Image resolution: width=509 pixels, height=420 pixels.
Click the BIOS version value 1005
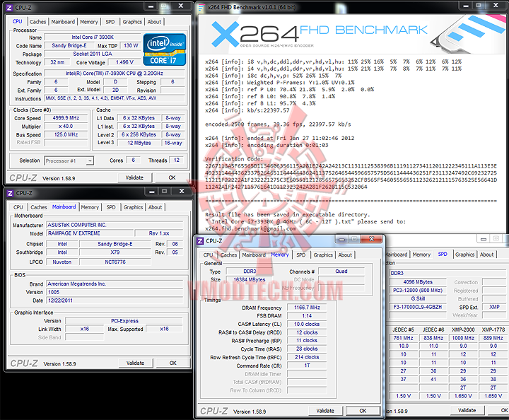pos(115,292)
